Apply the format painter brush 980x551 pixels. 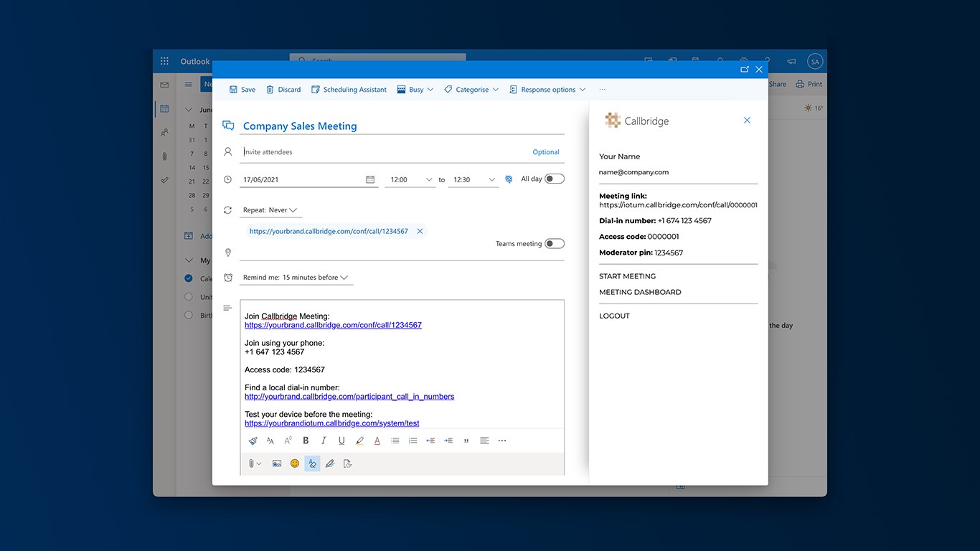[253, 441]
